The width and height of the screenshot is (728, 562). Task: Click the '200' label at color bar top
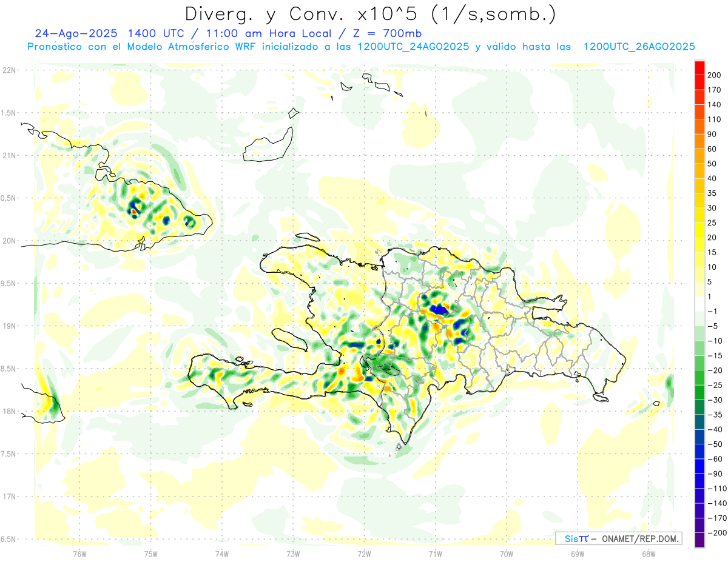coord(715,75)
